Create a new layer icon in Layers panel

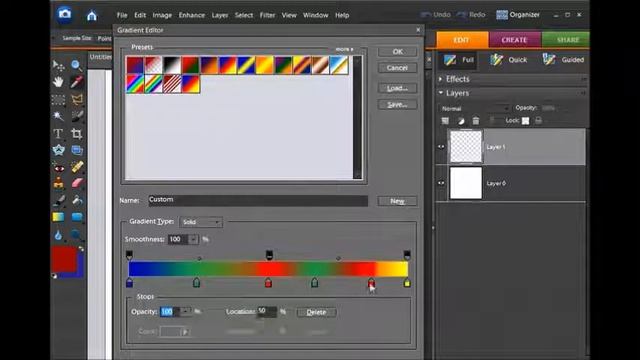tap(445, 121)
